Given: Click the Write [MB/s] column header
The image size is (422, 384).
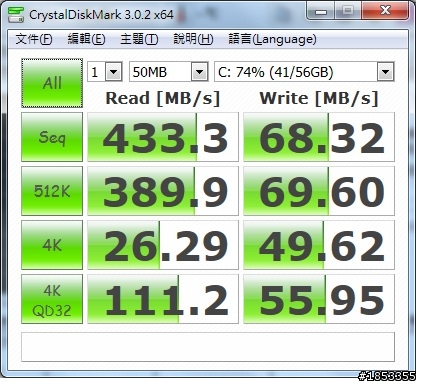Looking at the screenshot, I should click(319, 98).
